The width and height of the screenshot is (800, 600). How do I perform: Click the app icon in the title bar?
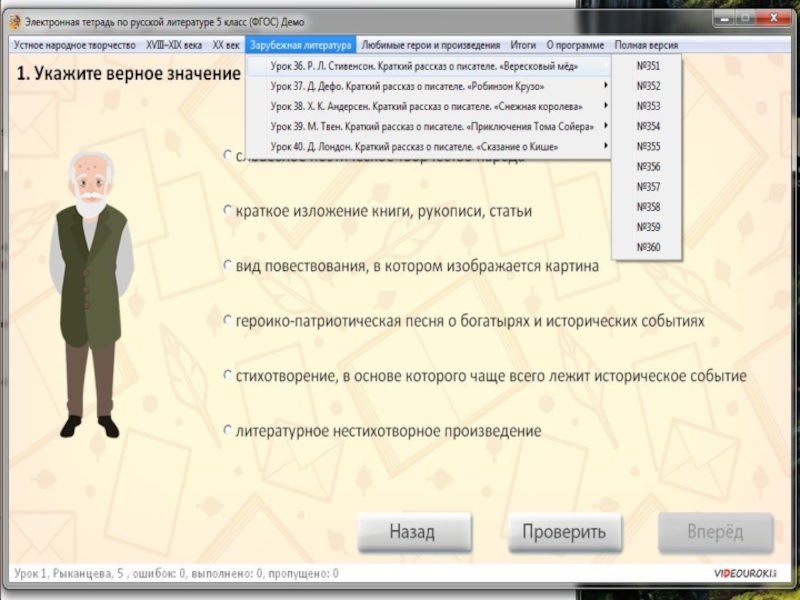pos(15,21)
